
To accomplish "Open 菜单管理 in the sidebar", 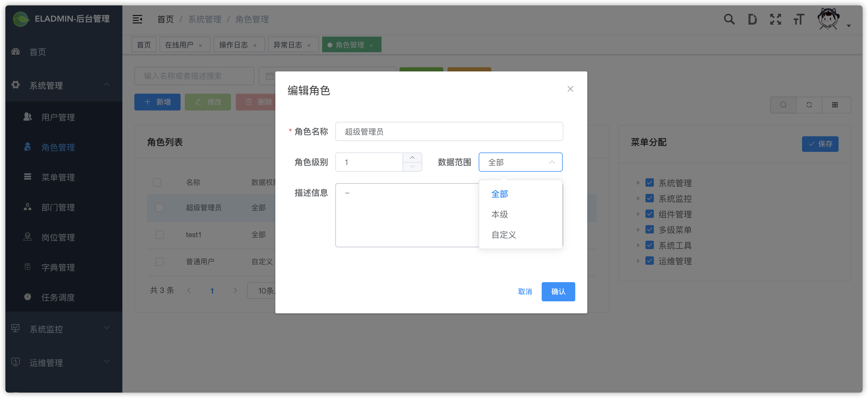I will (x=58, y=177).
